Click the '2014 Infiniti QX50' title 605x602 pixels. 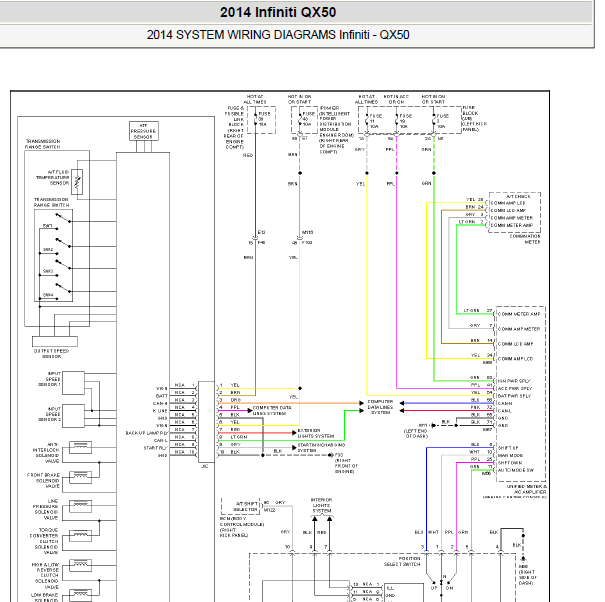click(278, 12)
